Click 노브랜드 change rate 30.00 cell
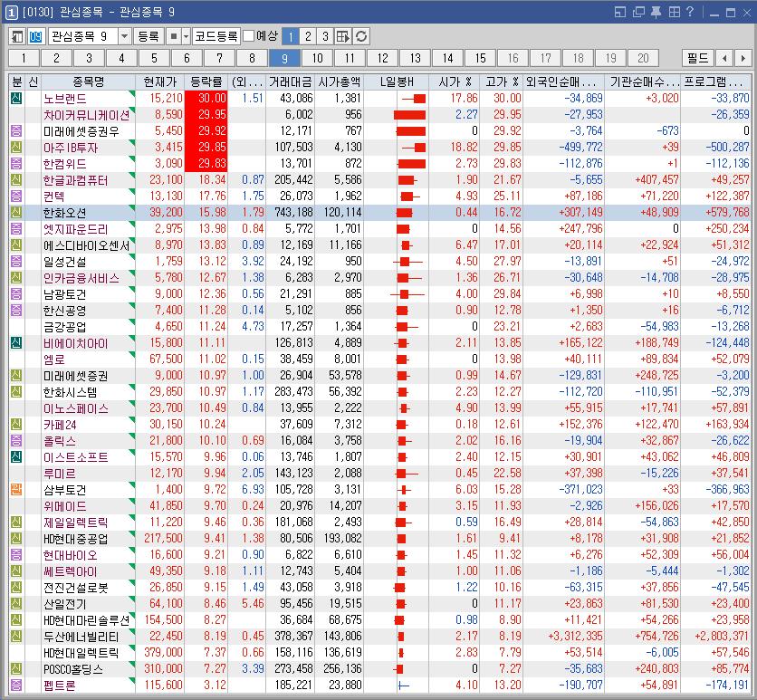Viewport: 757px width, 700px height. click(206, 99)
